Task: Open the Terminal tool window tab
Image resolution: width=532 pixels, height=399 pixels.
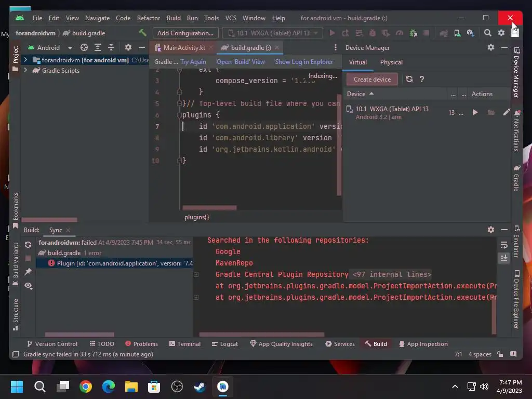Action: [x=185, y=344]
